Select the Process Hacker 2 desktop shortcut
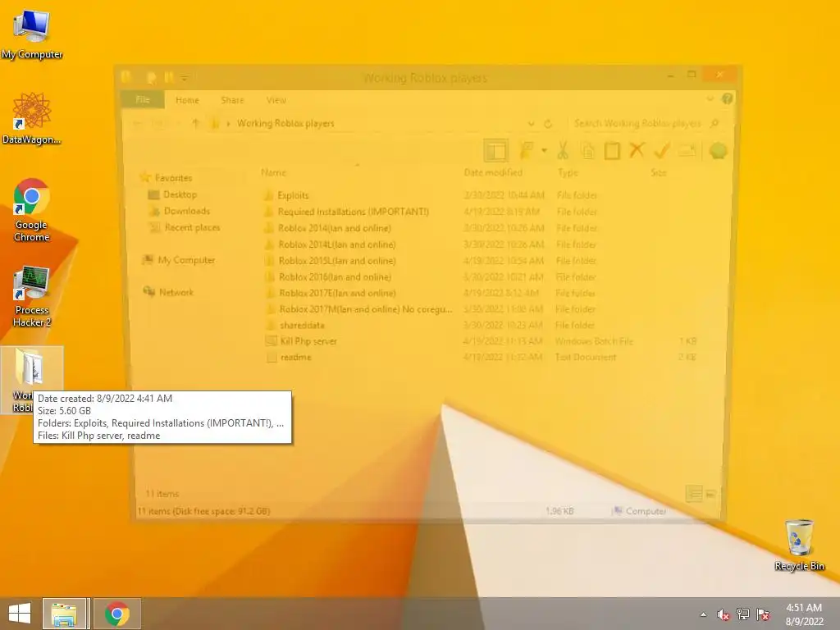 pyautogui.click(x=32, y=295)
